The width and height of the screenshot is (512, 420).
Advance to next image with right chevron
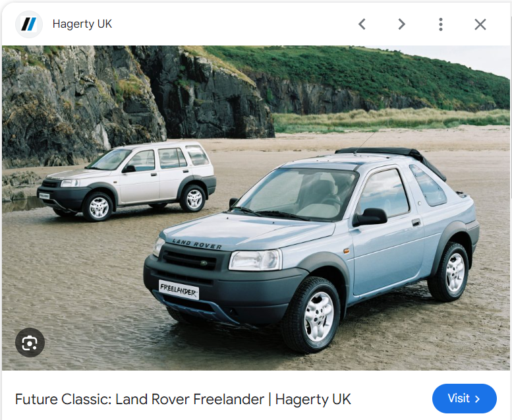402,24
